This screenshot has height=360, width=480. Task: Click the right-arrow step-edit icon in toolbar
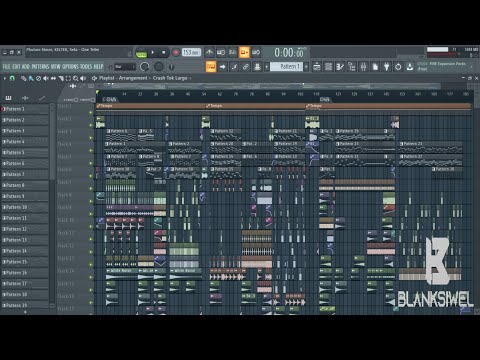click(x=223, y=67)
